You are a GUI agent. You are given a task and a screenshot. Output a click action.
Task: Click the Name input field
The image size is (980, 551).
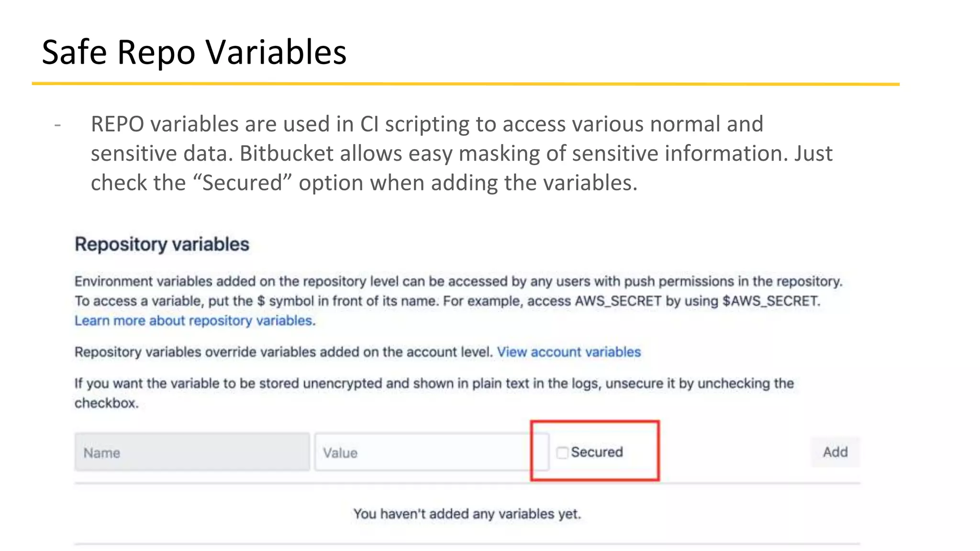pyautogui.click(x=192, y=452)
